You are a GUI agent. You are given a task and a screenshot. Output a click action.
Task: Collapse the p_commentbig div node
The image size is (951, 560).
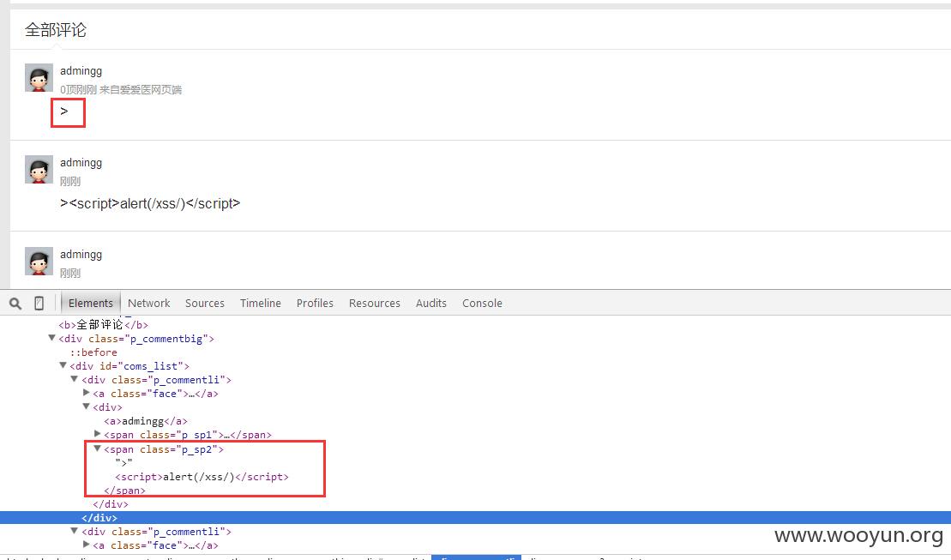(52, 338)
